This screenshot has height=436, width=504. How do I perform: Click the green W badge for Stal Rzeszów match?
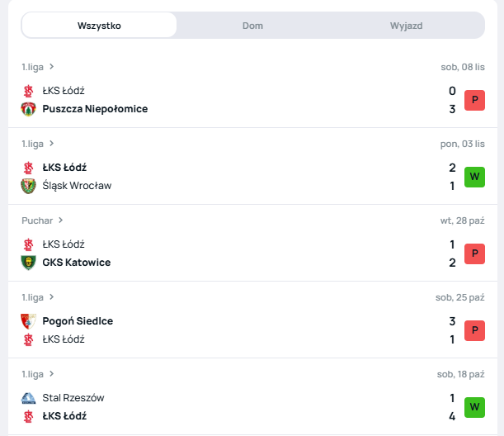(x=474, y=407)
